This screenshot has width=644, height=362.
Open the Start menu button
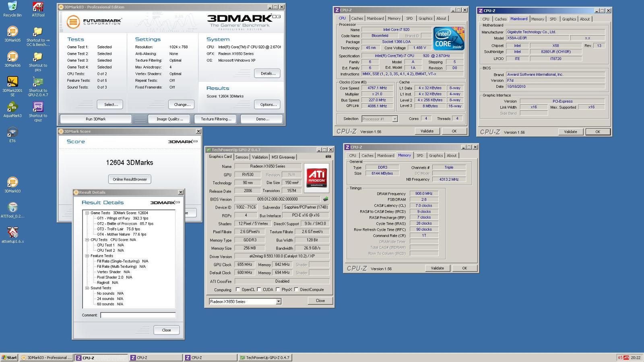(9, 358)
